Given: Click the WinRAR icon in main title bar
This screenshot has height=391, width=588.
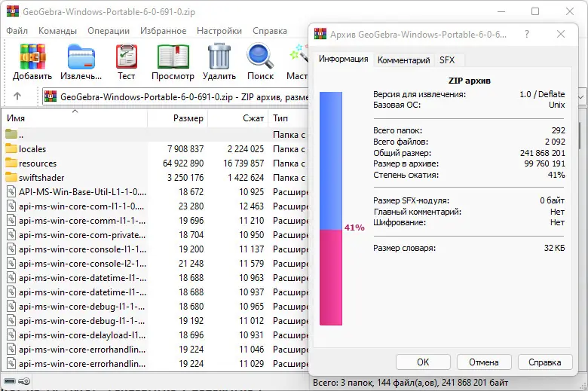Looking at the screenshot, I should point(13,11).
